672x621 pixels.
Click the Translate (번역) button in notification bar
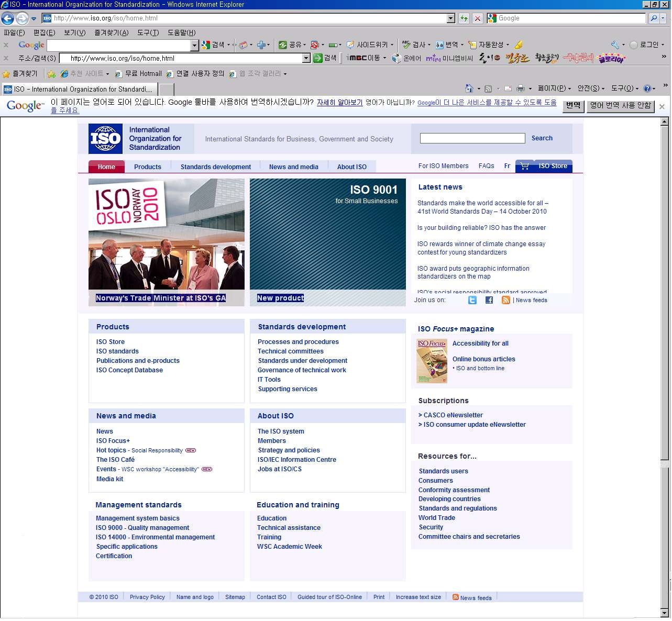573,105
